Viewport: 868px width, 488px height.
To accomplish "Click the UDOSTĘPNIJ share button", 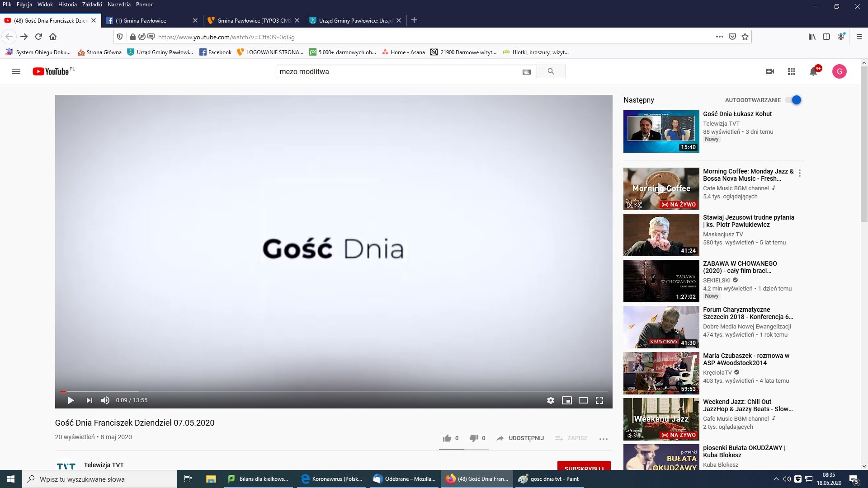I will coord(520,438).
